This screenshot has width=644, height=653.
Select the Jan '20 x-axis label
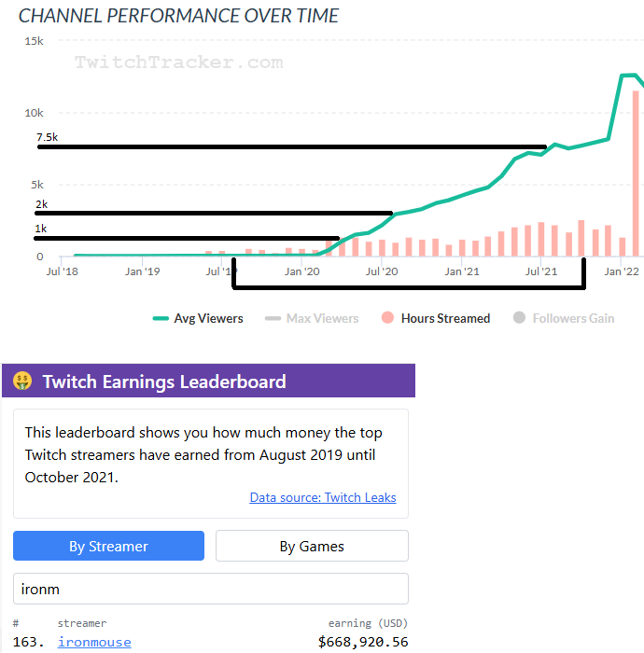301,271
